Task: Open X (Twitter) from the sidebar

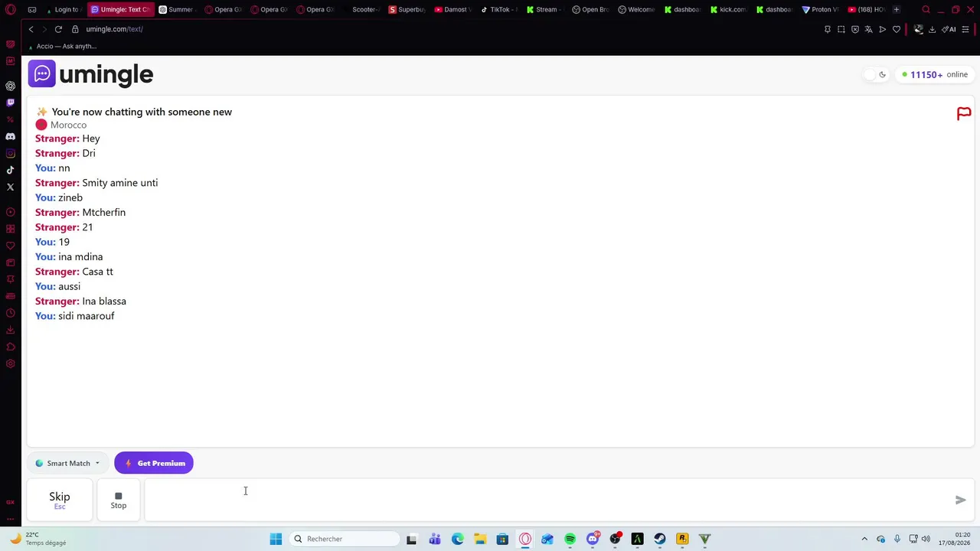Action: click(10, 187)
